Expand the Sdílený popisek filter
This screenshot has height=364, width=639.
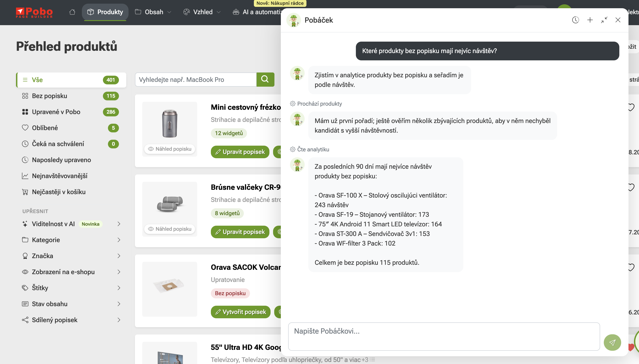coord(71,320)
